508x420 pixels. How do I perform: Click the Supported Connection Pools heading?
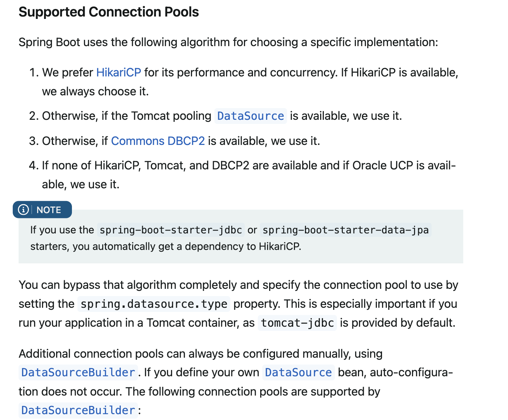[109, 12]
